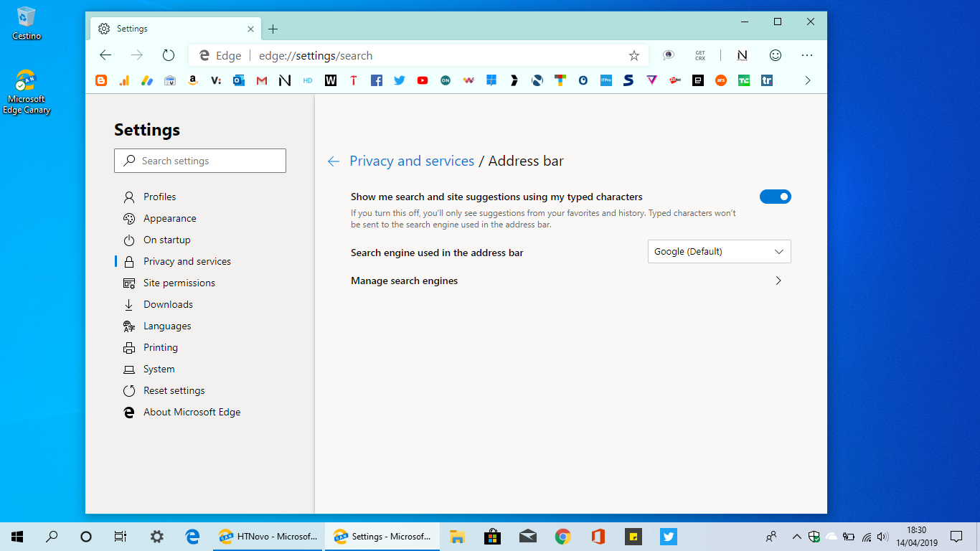Click the Refresh page icon
Image resolution: width=980 pixels, height=551 pixels.
tap(169, 55)
